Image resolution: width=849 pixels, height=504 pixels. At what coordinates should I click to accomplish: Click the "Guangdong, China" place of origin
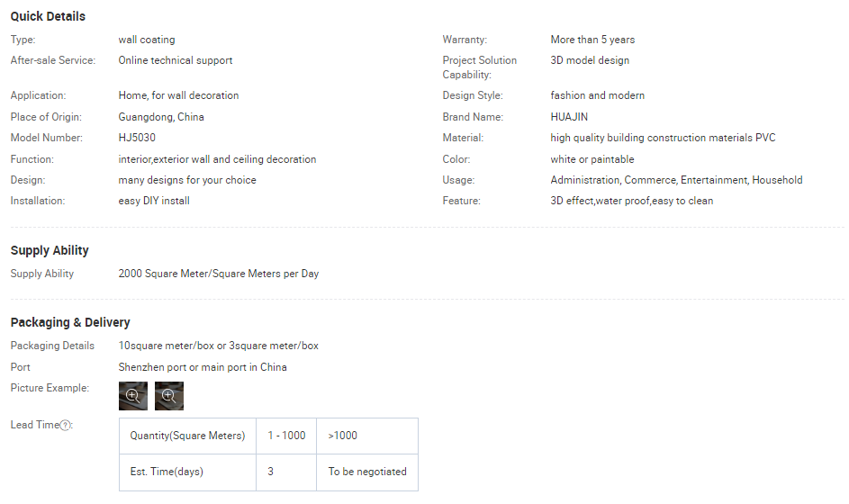(x=161, y=117)
